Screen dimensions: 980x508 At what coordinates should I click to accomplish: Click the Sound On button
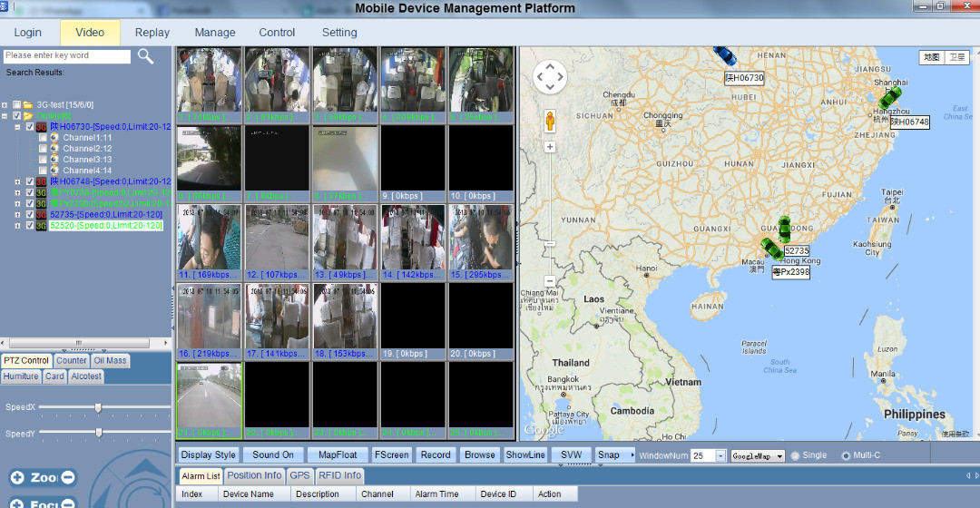click(x=272, y=454)
